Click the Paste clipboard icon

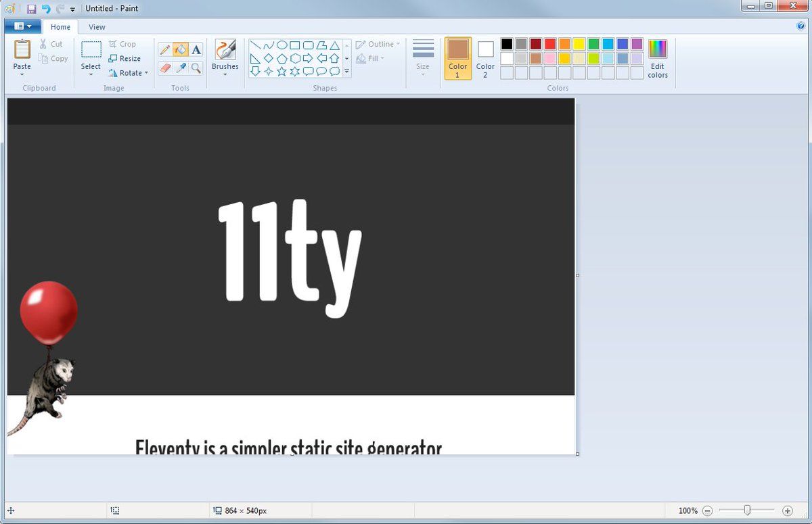[x=22, y=49]
